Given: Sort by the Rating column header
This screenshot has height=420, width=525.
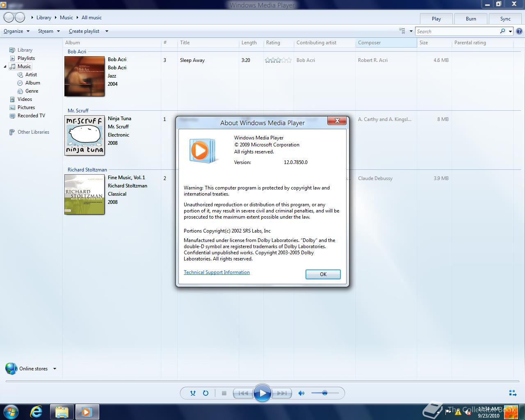Looking at the screenshot, I should [278, 43].
